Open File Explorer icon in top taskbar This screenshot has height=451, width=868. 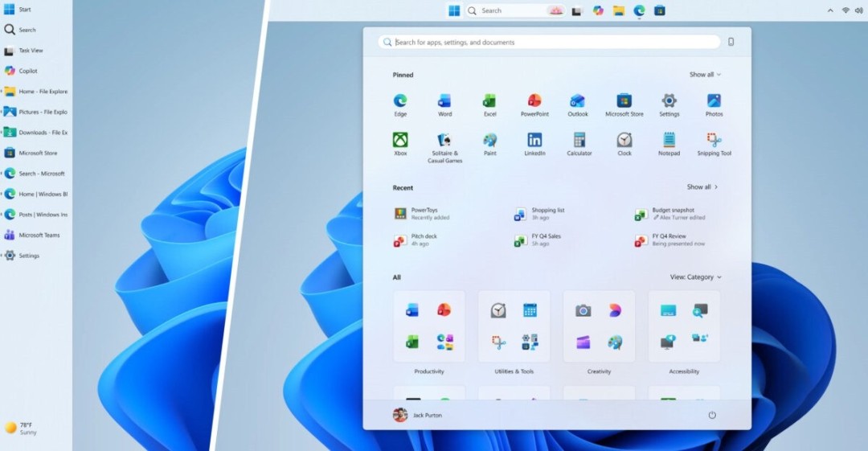point(618,10)
